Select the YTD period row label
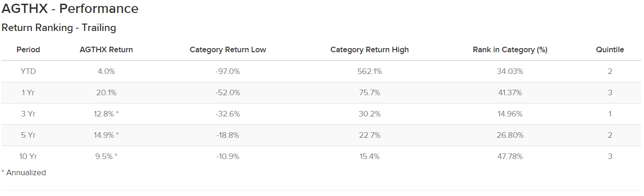Screen dimensions: 644x196 (28, 71)
